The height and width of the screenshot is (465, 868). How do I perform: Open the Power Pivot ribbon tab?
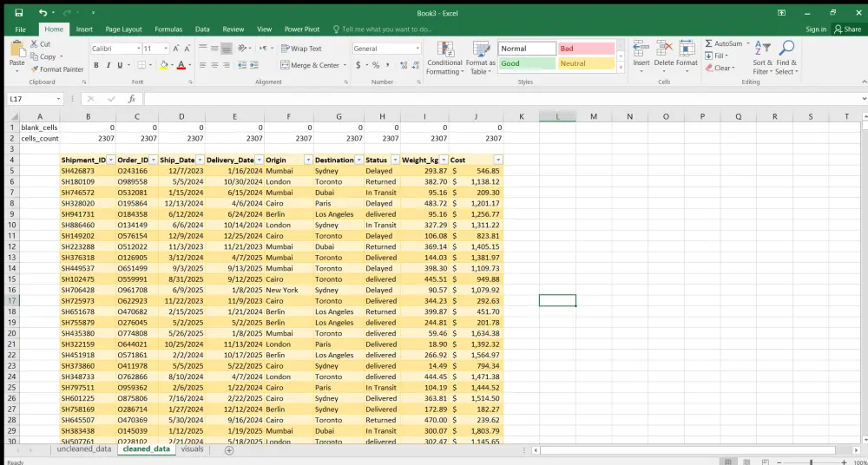[x=302, y=29]
